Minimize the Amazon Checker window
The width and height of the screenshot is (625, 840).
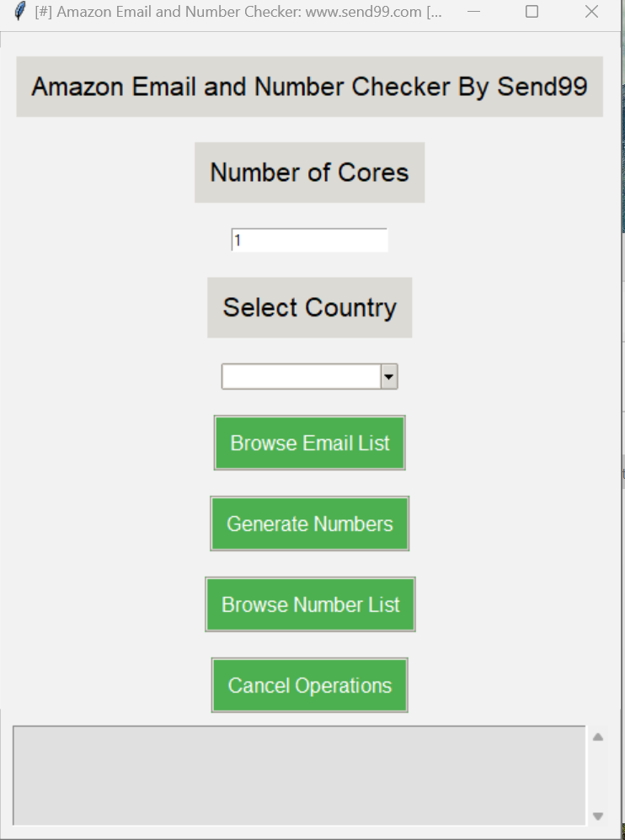474,12
